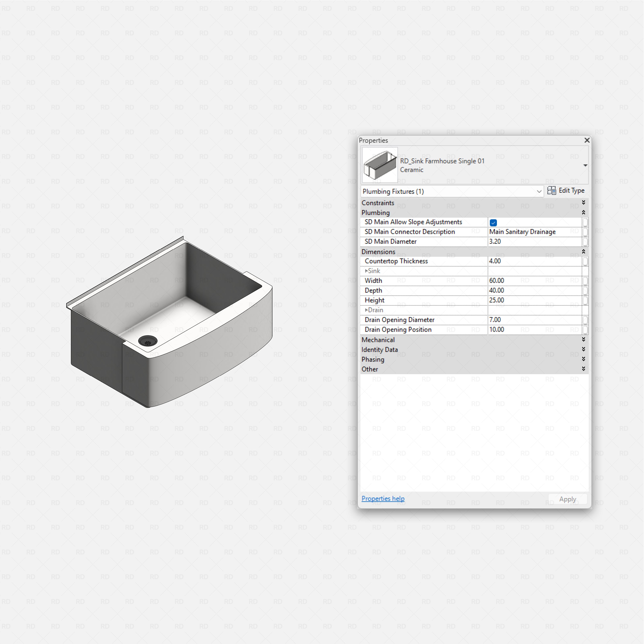Expand the Identity Data section
This screenshot has height=644, width=644.
(x=584, y=349)
